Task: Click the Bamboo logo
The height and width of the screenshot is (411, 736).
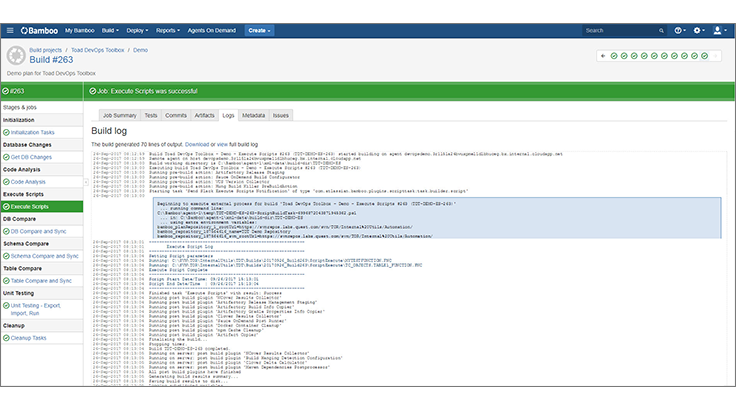Action: pos(39,30)
